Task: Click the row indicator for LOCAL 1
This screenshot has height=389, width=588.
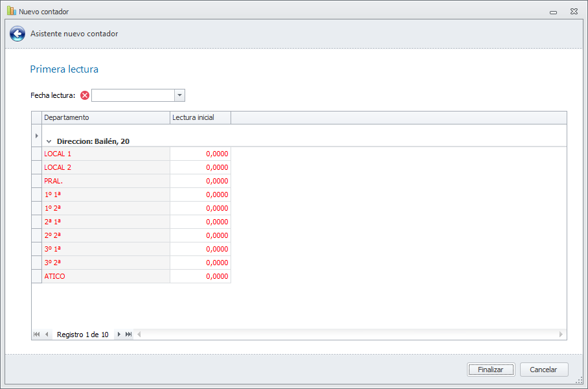Action: pos(37,154)
